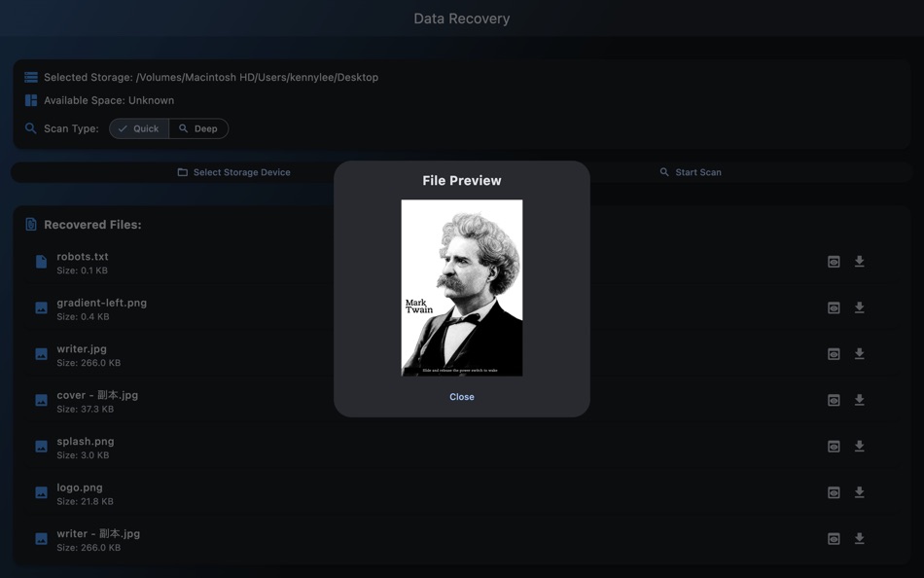The height and width of the screenshot is (578, 924).
Task: Preview the 266.0 KB writer.jpg file
Action: coord(834,354)
